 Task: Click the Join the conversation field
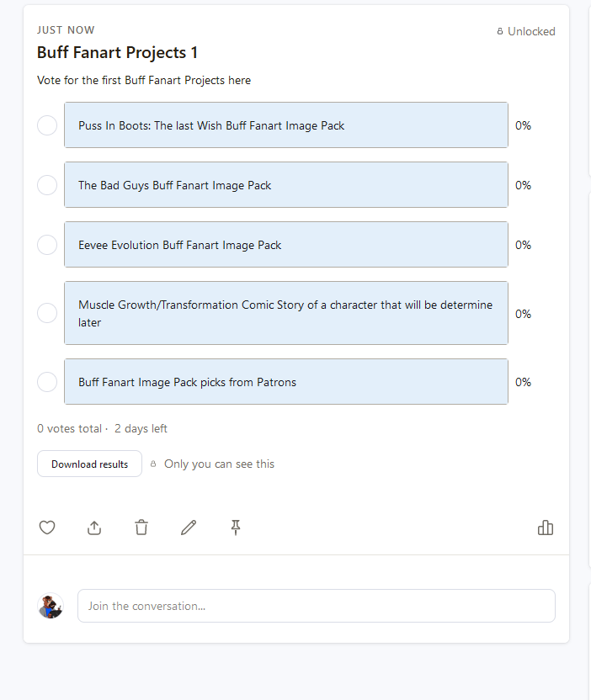coord(316,606)
